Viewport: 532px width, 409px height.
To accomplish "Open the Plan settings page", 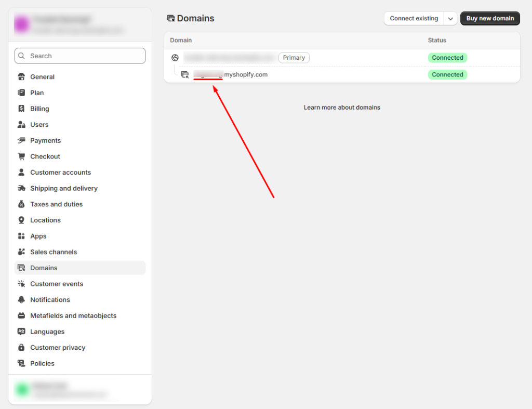I will [37, 93].
